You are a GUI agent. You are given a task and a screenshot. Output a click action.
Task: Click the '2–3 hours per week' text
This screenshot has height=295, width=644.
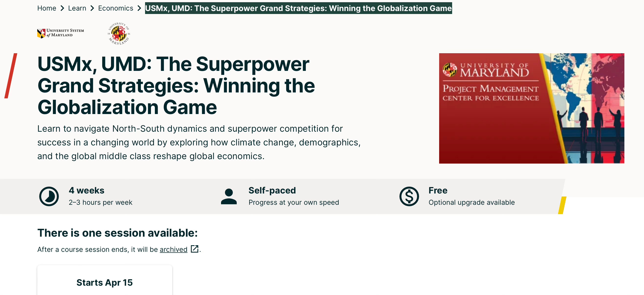pos(100,202)
